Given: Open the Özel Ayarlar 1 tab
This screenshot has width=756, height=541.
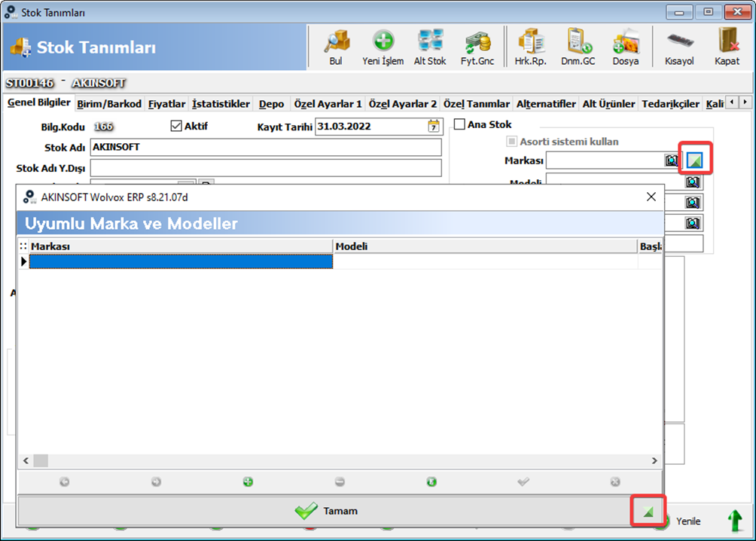Looking at the screenshot, I should click(x=328, y=104).
